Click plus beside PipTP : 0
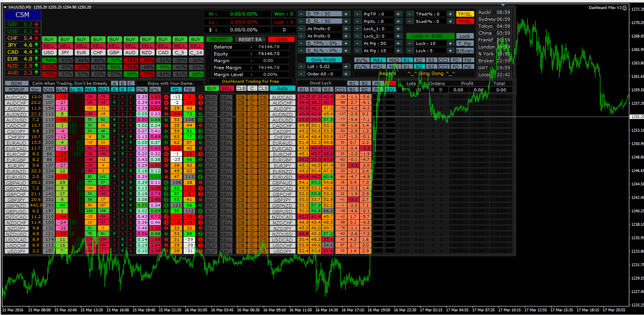This screenshot has width=644, height=315. [398, 14]
